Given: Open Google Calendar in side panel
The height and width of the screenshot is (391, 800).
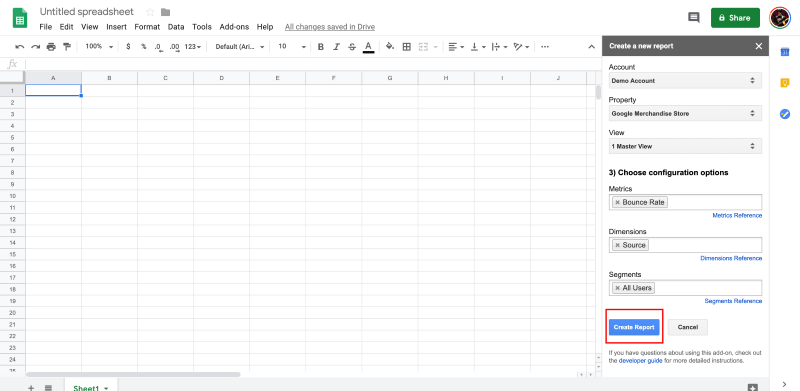Looking at the screenshot, I should tap(785, 52).
